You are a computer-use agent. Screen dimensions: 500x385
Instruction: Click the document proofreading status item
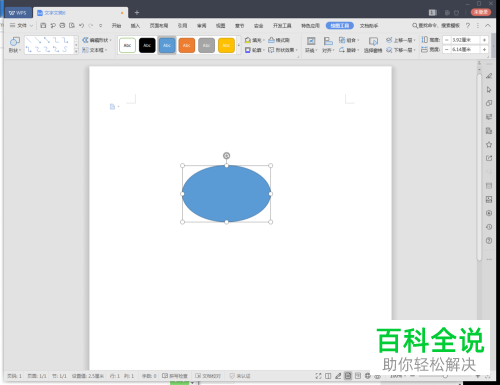pyautogui.click(x=208, y=376)
